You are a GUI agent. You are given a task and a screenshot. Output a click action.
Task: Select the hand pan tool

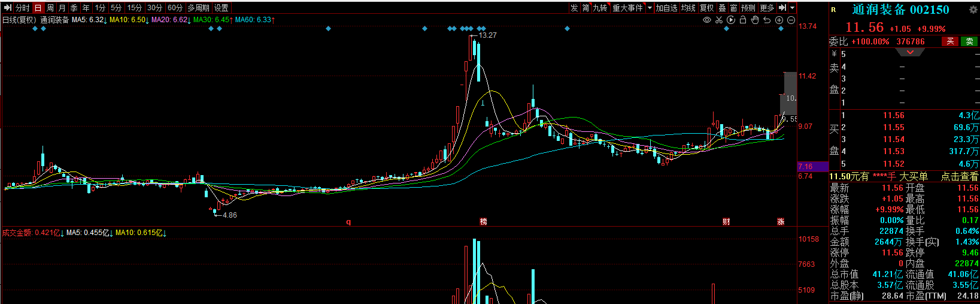[755, 20]
